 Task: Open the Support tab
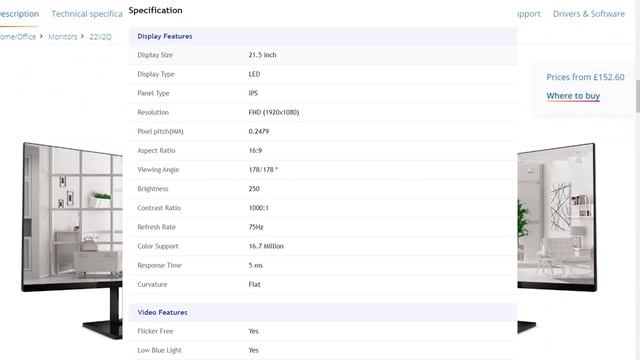[x=529, y=14]
